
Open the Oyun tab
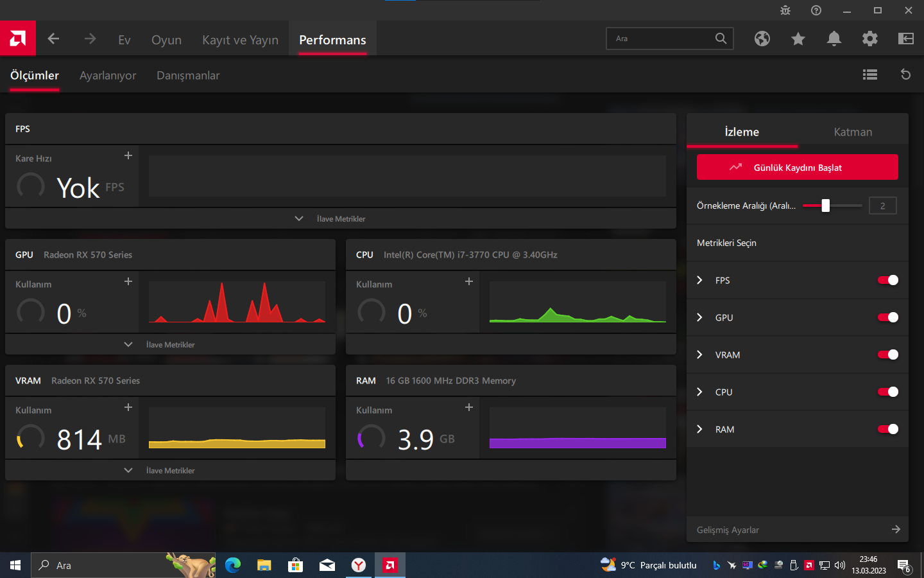166,40
